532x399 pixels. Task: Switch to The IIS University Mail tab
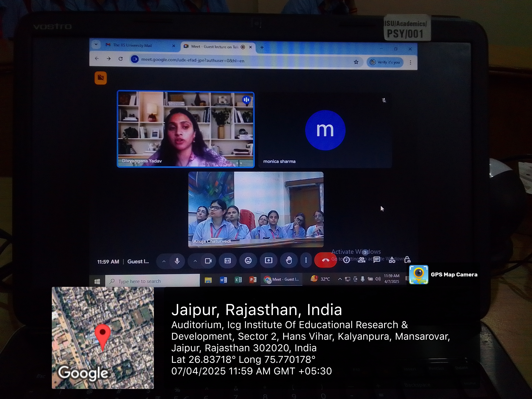point(132,45)
